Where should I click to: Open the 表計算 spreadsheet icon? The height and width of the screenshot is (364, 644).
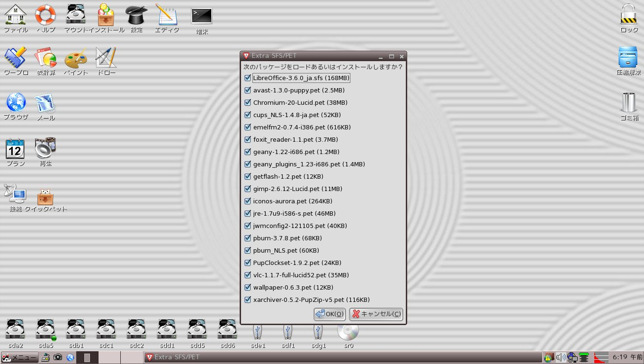45,58
